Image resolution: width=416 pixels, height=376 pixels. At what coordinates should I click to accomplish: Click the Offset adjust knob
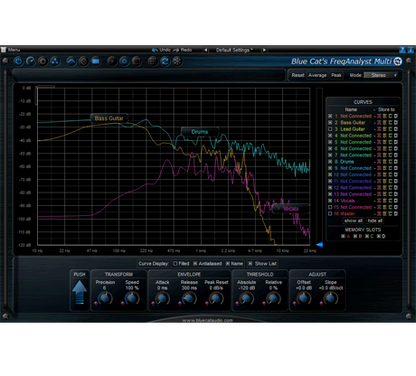(304, 298)
